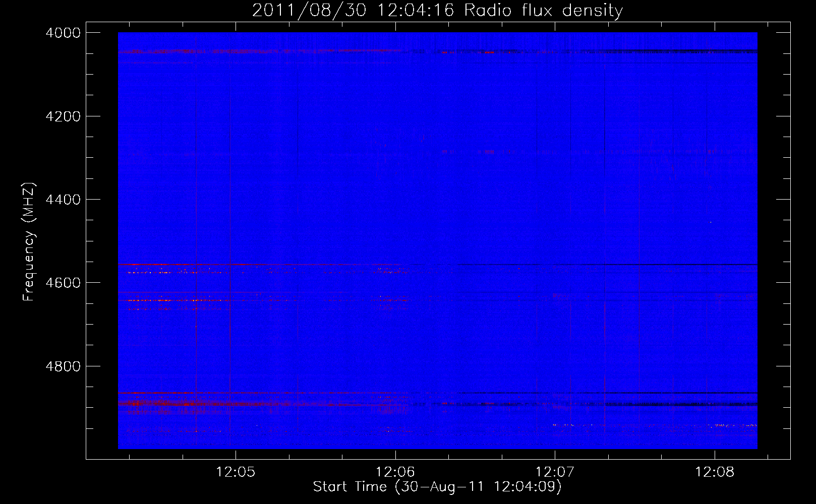Viewport: 816px width, 504px height.
Task: Select the 4800 frequency tick label
Action: (63, 366)
